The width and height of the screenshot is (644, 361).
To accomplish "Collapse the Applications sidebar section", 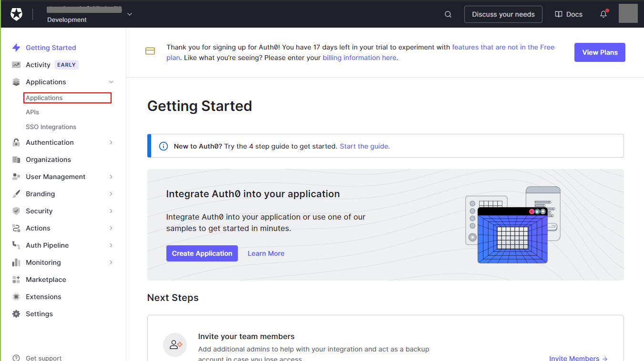I will 111,82.
